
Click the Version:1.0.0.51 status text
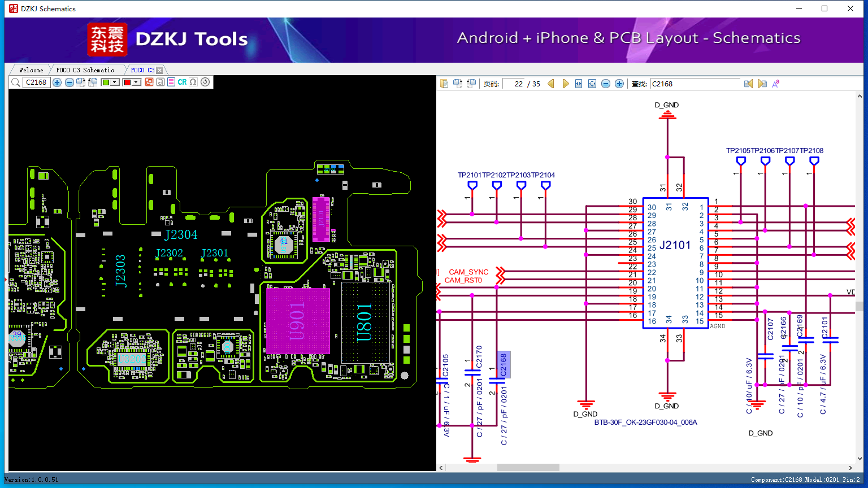click(31, 480)
